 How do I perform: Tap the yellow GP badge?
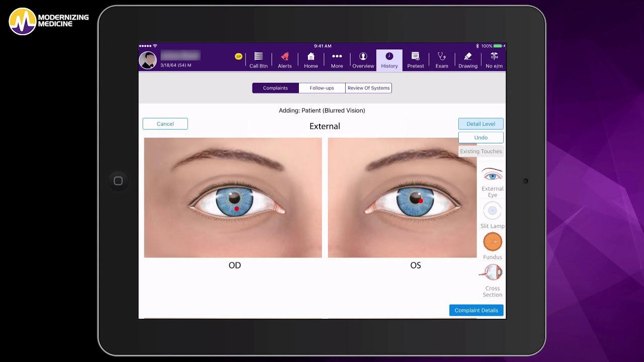238,56
